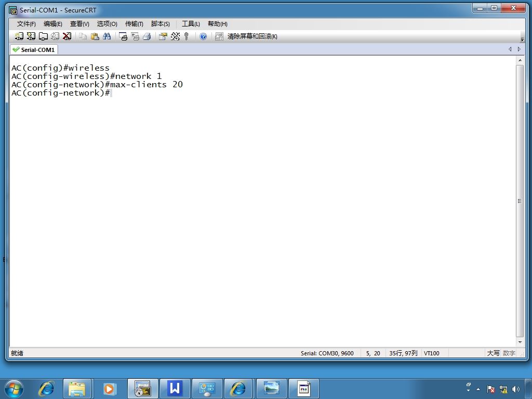The image size is (532, 399).
Task: Click the terminal scrollbar down arrow
Action: pyautogui.click(x=520, y=342)
